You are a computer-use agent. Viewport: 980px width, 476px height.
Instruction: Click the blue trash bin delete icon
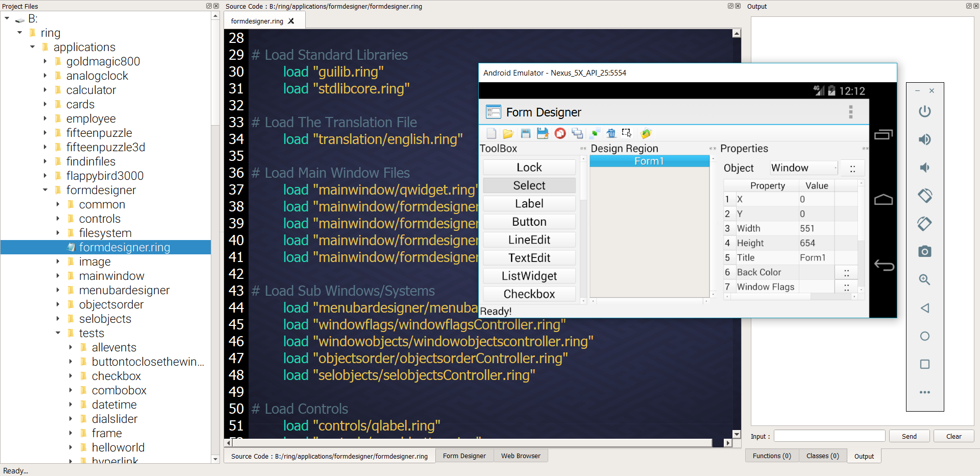click(x=611, y=133)
